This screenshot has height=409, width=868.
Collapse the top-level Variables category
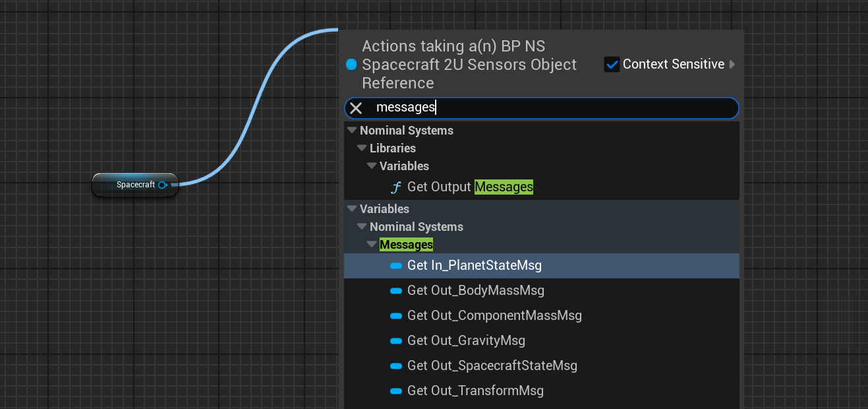352,209
